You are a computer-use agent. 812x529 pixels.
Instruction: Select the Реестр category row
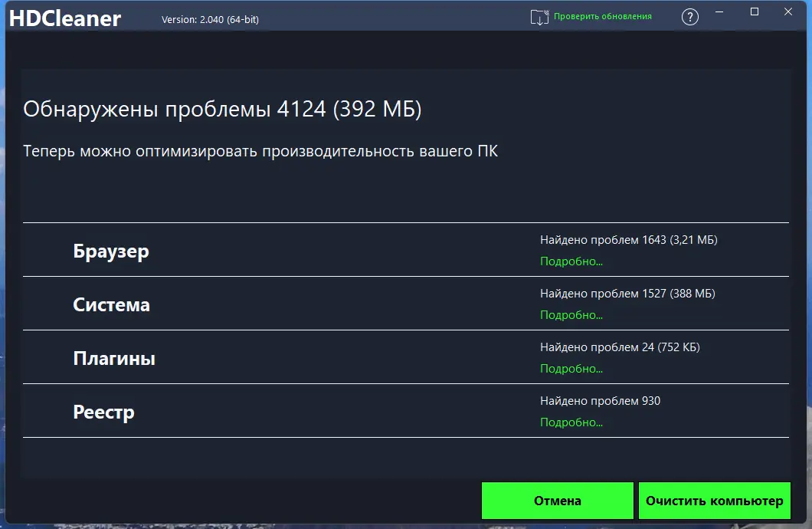tap(103, 412)
